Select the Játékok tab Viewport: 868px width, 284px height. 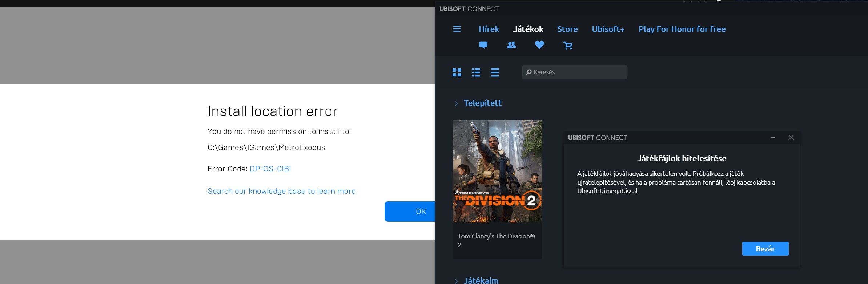[x=528, y=29]
